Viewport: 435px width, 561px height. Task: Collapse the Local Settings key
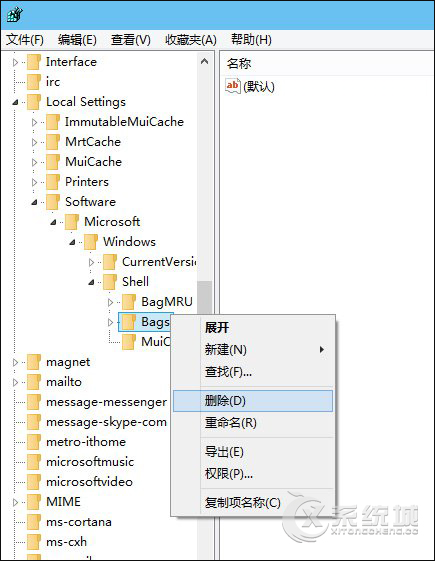pyautogui.click(x=15, y=102)
